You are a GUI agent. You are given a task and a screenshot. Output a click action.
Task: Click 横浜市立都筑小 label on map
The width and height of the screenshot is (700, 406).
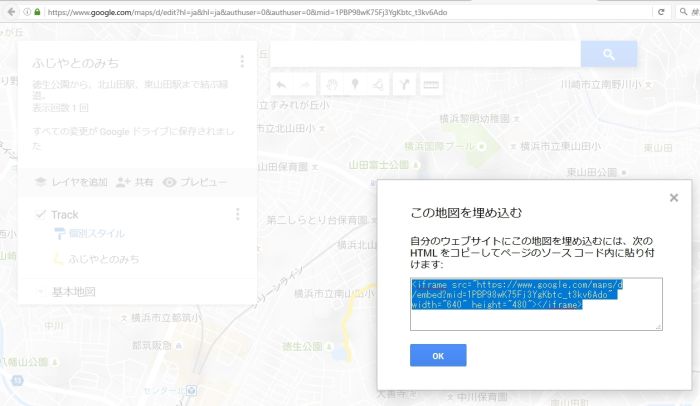[166, 318]
